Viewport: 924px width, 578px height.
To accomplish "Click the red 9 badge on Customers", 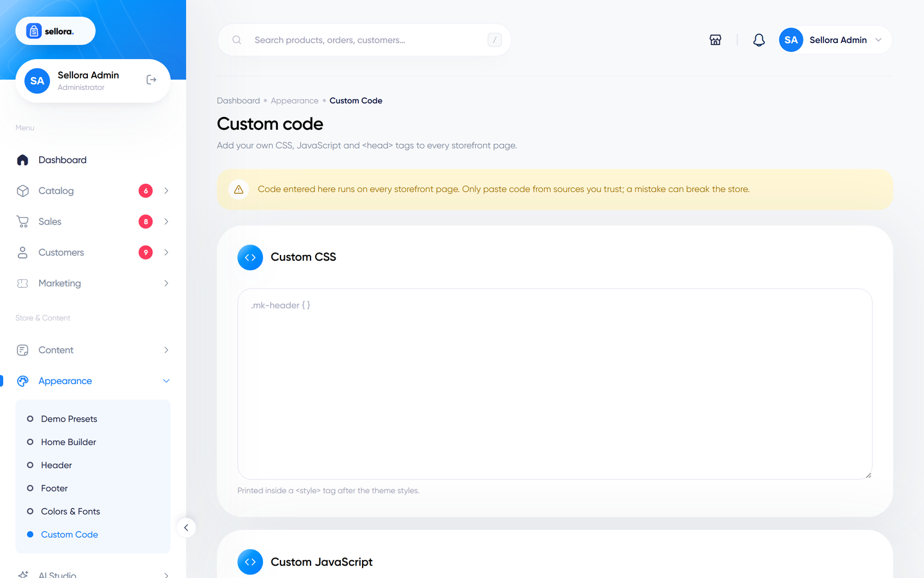I will coord(146,252).
